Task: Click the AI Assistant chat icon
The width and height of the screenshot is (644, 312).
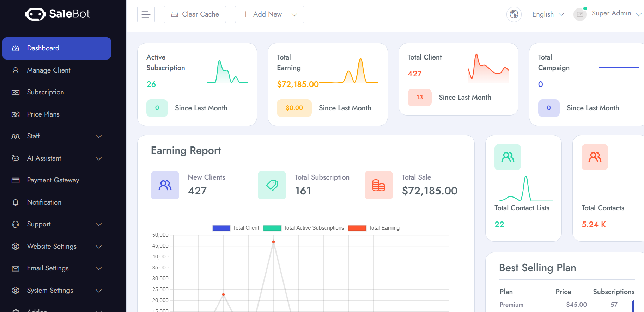Action: click(x=16, y=158)
